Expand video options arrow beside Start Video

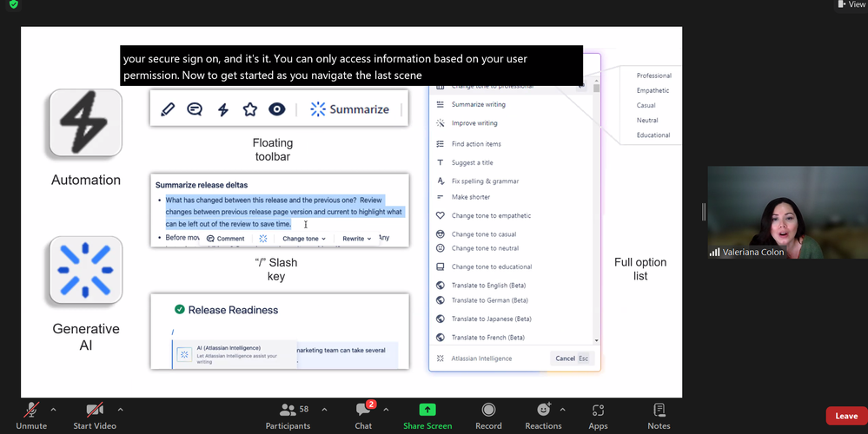click(120, 410)
